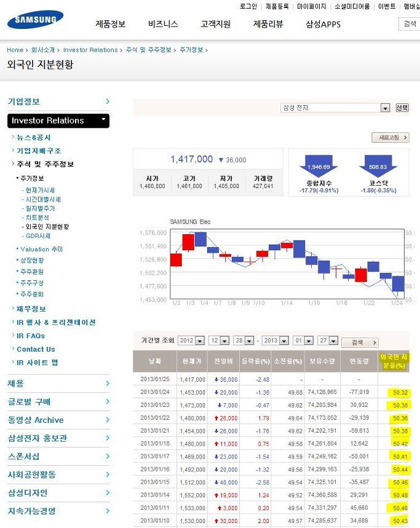The height and width of the screenshot is (528, 420).
Task: Open 재무정보 sidebar item
Action: click(31, 309)
